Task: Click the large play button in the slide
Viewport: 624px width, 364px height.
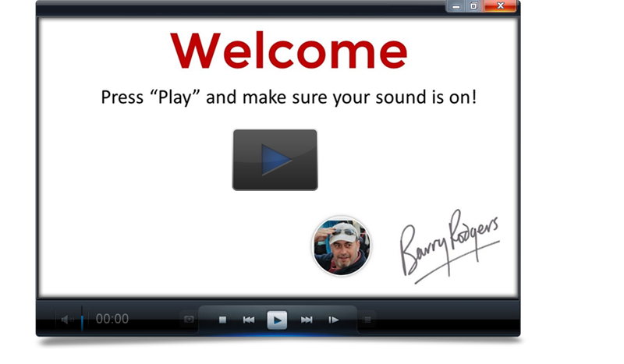Action: [x=275, y=160]
